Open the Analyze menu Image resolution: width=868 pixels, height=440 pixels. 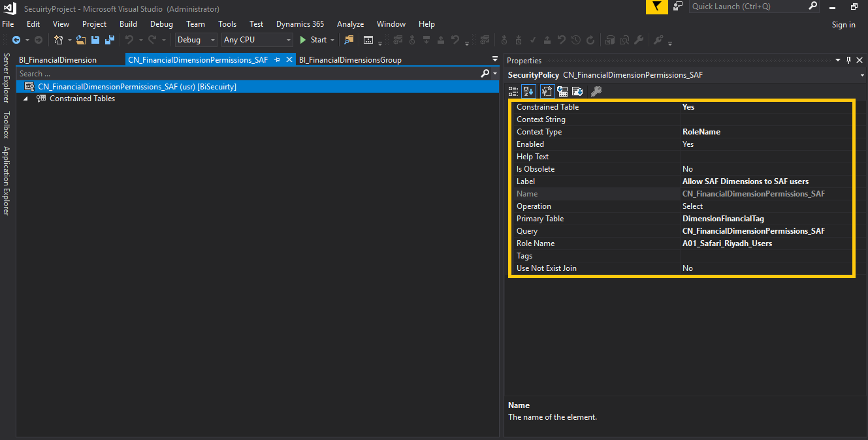[350, 24]
